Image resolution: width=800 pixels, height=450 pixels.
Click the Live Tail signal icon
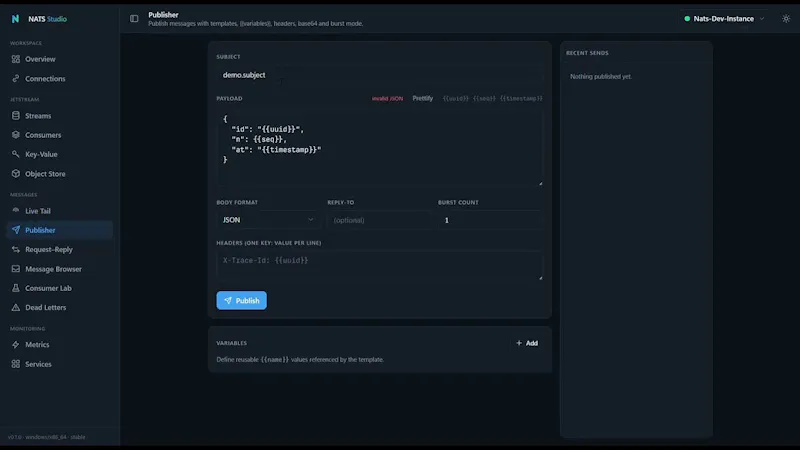click(x=16, y=211)
